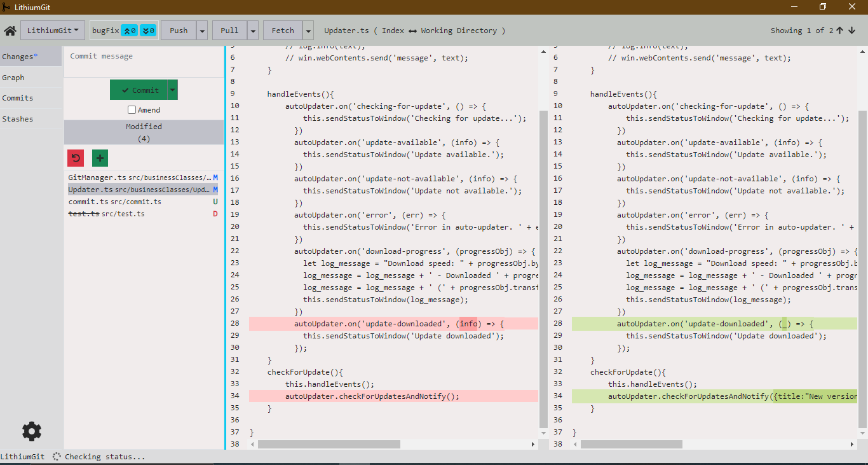Switch to the Graph tab
The image size is (868, 465).
[x=13, y=78]
